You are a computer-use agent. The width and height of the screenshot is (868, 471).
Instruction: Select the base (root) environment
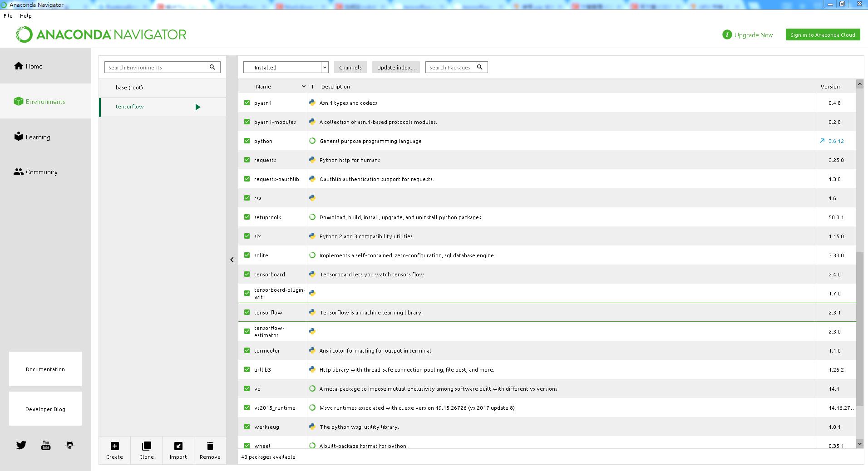pos(163,88)
